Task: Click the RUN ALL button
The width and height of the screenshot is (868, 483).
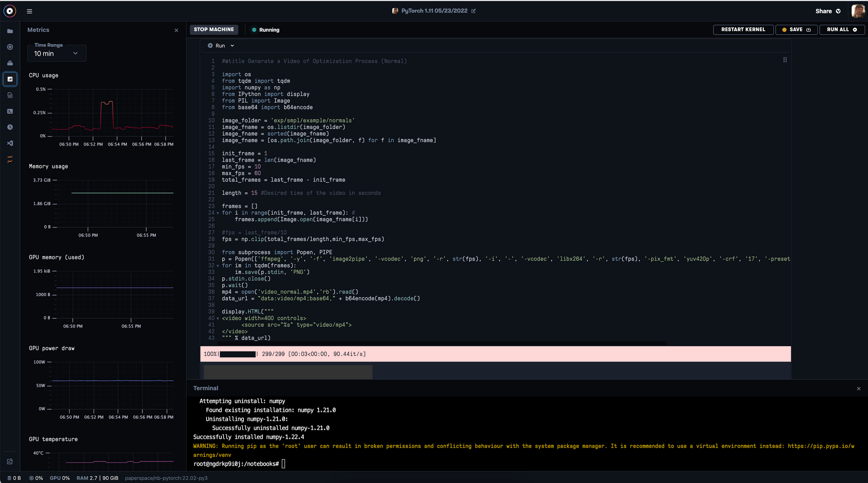Action: [x=842, y=30]
